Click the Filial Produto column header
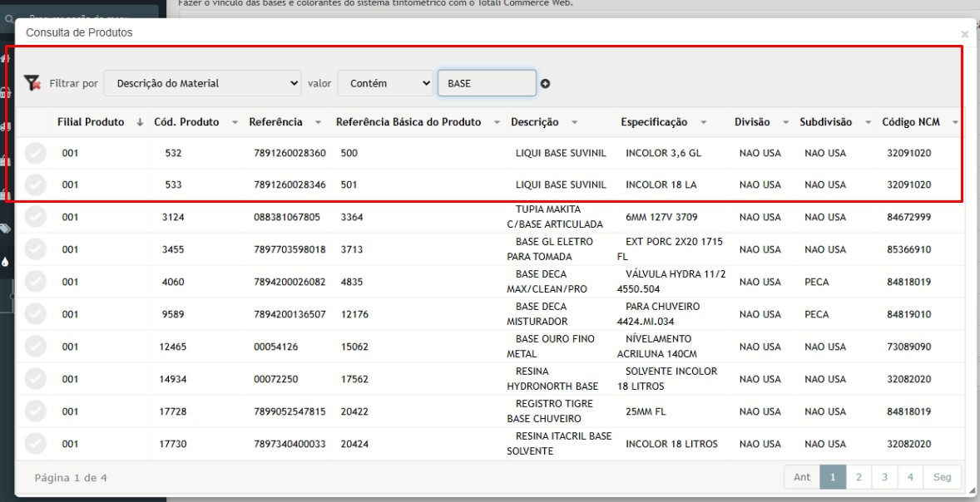 click(91, 122)
